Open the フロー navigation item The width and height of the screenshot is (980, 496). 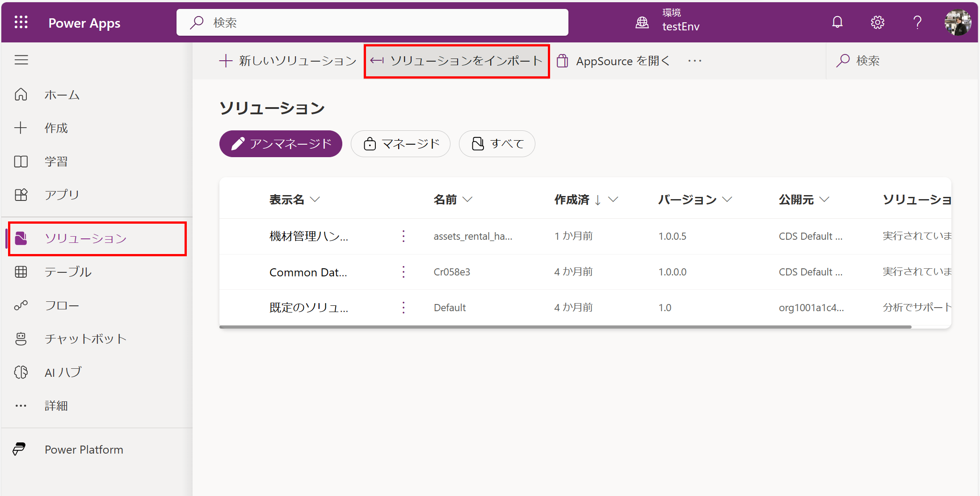coord(62,305)
